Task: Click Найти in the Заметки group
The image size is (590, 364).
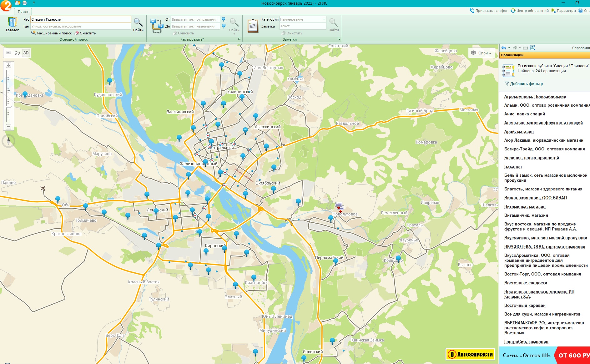Action: tap(334, 25)
